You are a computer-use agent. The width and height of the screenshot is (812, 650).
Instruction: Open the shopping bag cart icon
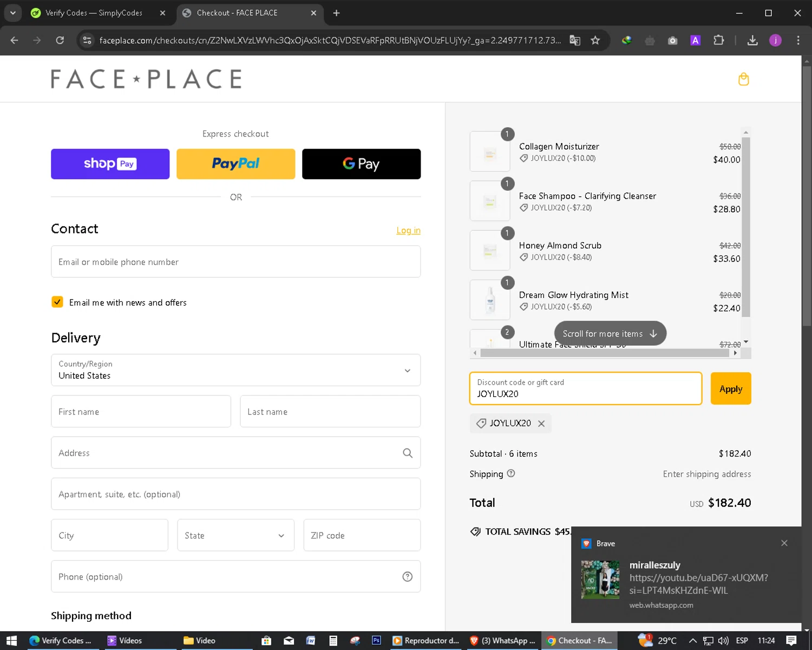(743, 79)
